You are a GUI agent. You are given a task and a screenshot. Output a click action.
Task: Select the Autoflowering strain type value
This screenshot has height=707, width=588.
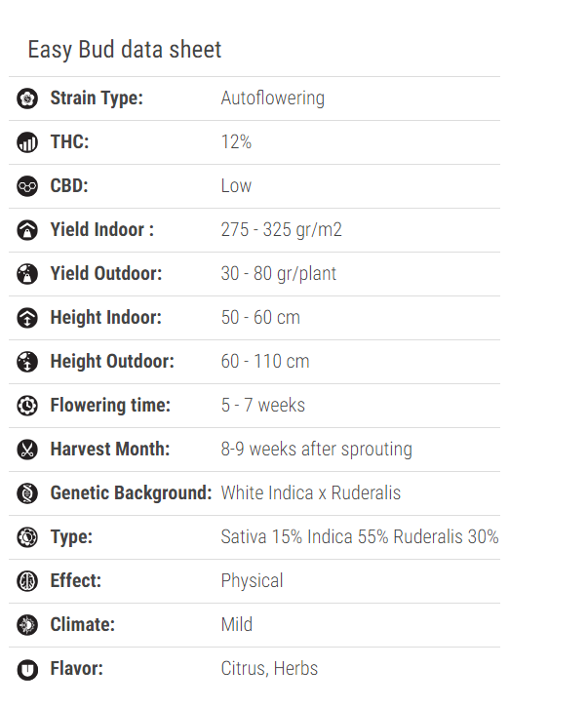[273, 98]
